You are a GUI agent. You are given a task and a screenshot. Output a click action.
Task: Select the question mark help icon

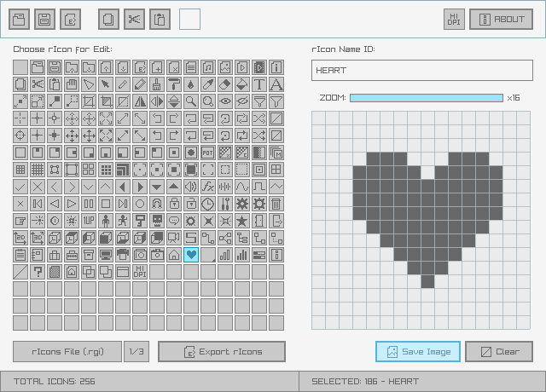click(38, 272)
